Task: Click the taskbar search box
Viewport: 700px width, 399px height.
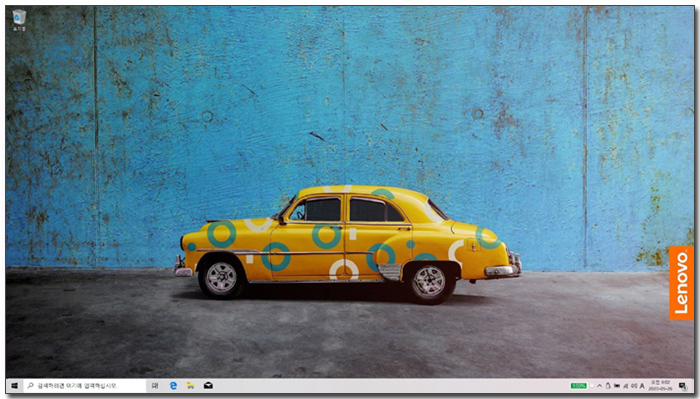Action: click(85, 385)
